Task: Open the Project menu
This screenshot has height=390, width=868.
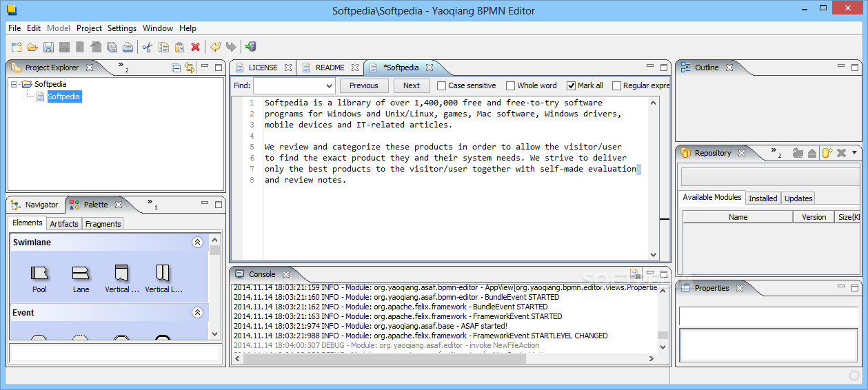Action: [x=89, y=28]
